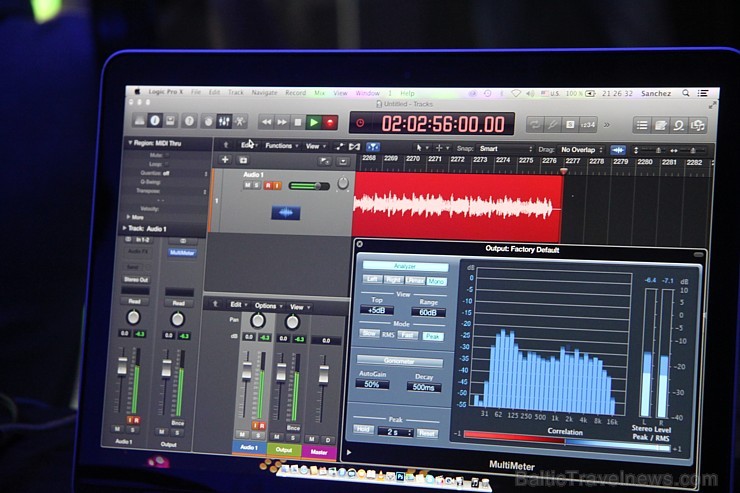Click the Analyzer button in MultiMeter

[405, 266]
